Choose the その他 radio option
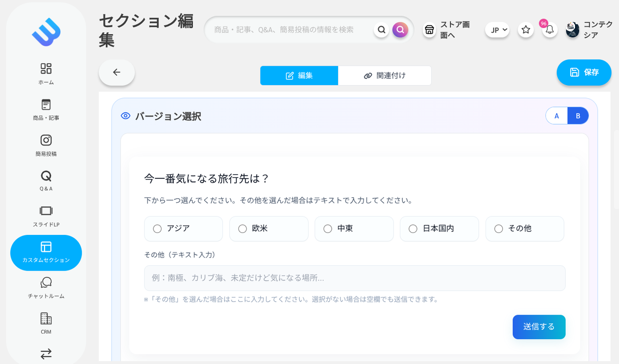The width and height of the screenshot is (619, 364). tap(499, 229)
